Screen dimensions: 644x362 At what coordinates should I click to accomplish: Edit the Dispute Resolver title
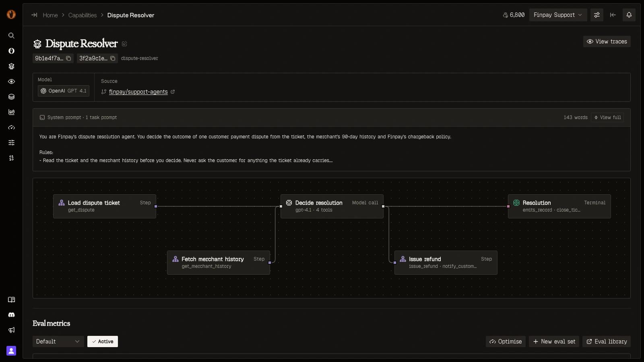(x=124, y=44)
